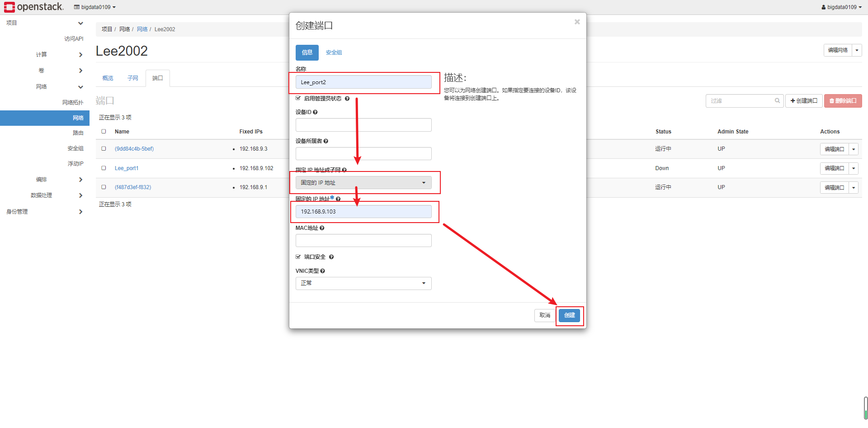Open API Access in sidebar
The height and width of the screenshot is (428, 868).
click(74, 39)
